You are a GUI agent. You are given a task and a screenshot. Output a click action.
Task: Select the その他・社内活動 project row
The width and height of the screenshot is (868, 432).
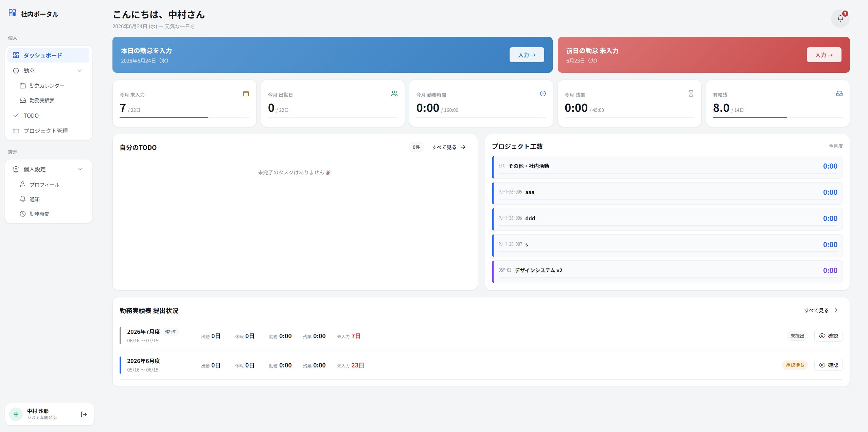tap(667, 167)
